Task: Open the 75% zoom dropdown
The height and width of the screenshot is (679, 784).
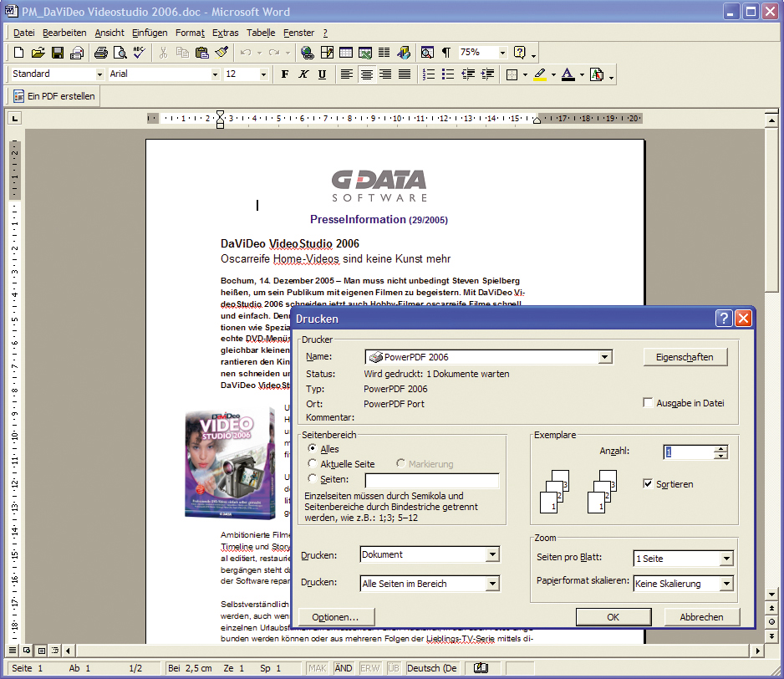Action: click(x=503, y=52)
